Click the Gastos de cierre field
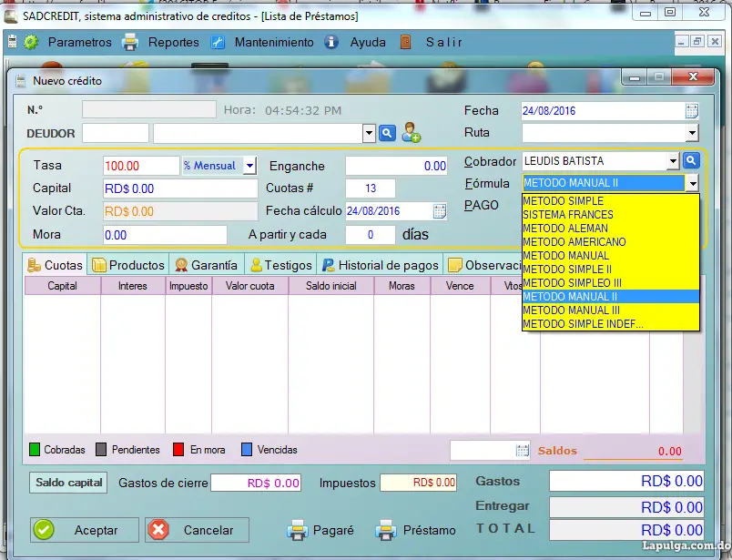The image size is (732, 560). [x=256, y=483]
